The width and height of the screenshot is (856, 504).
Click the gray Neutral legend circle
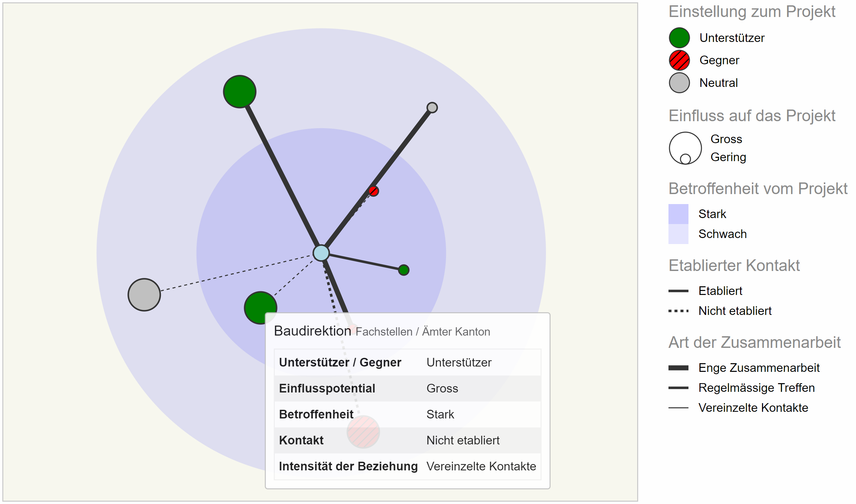[x=679, y=83]
